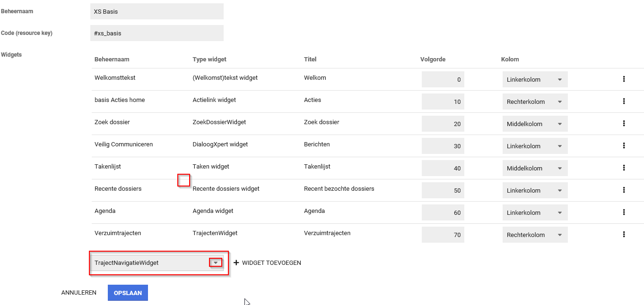Viewport: 644px width, 305px height.
Task: Open the three-dot menu for Welkomsttekst row
Action: (624, 79)
